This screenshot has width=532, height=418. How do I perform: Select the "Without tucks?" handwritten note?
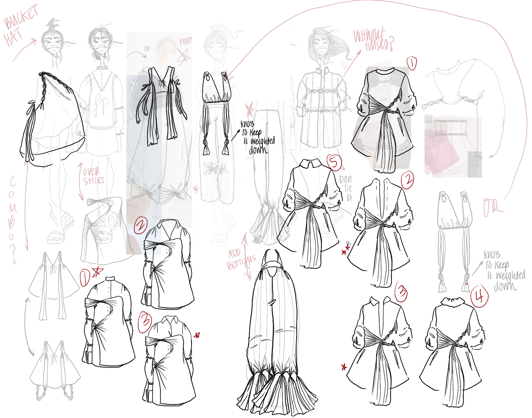point(374,39)
